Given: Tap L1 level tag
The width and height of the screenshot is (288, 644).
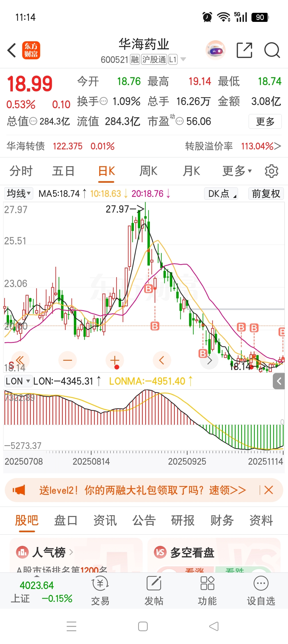Looking at the screenshot, I should tap(173, 59).
